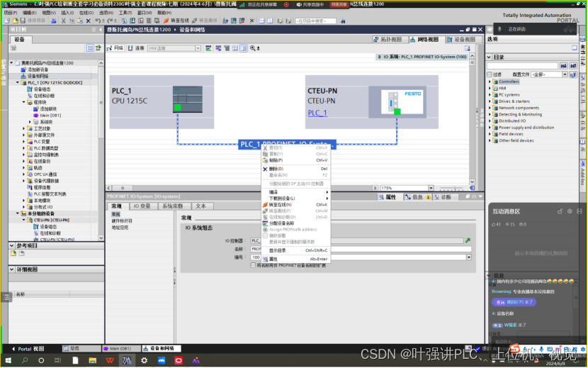Click the Print toolbar icon
The height and width of the screenshot is (368, 588).
tap(54, 21)
